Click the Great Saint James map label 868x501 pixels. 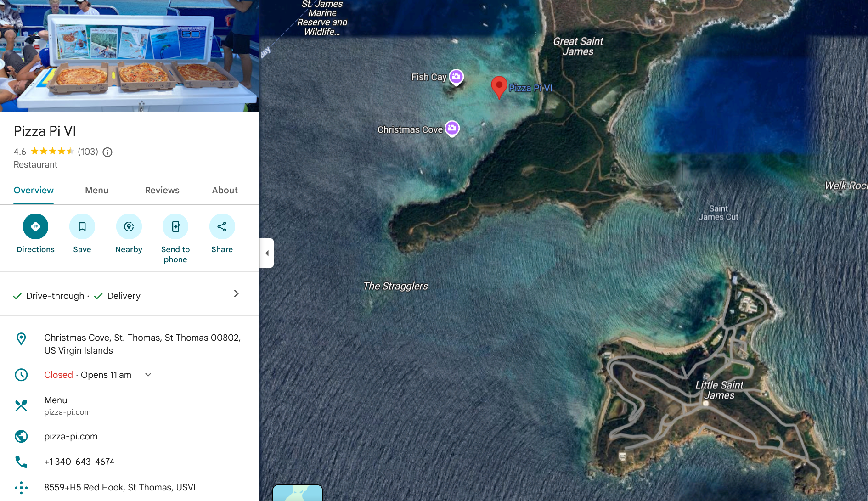coord(578,46)
